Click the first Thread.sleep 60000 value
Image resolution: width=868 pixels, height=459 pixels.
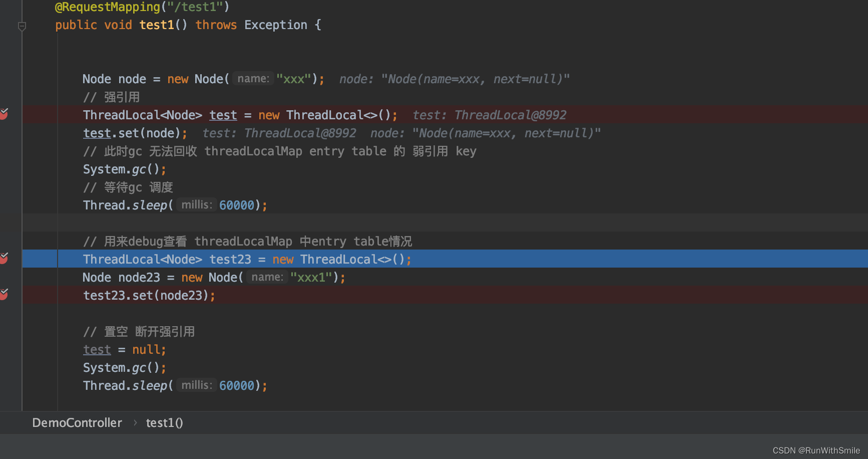point(237,205)
